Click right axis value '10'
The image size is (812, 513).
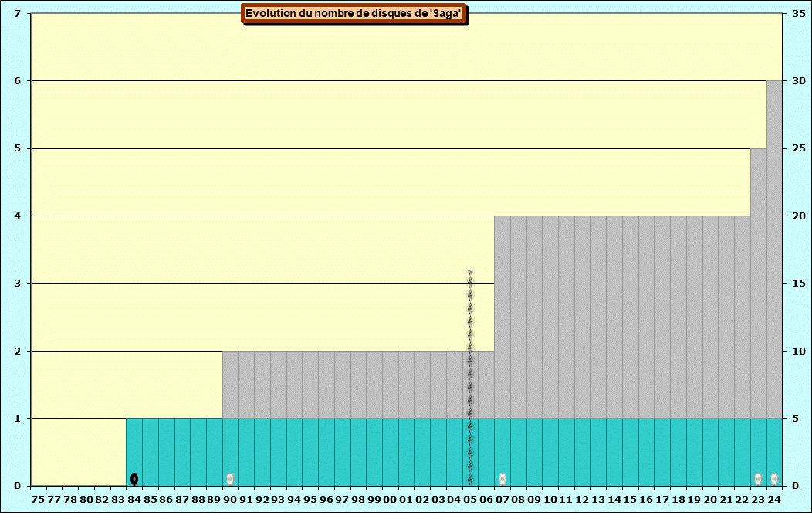tap(799, 352)
